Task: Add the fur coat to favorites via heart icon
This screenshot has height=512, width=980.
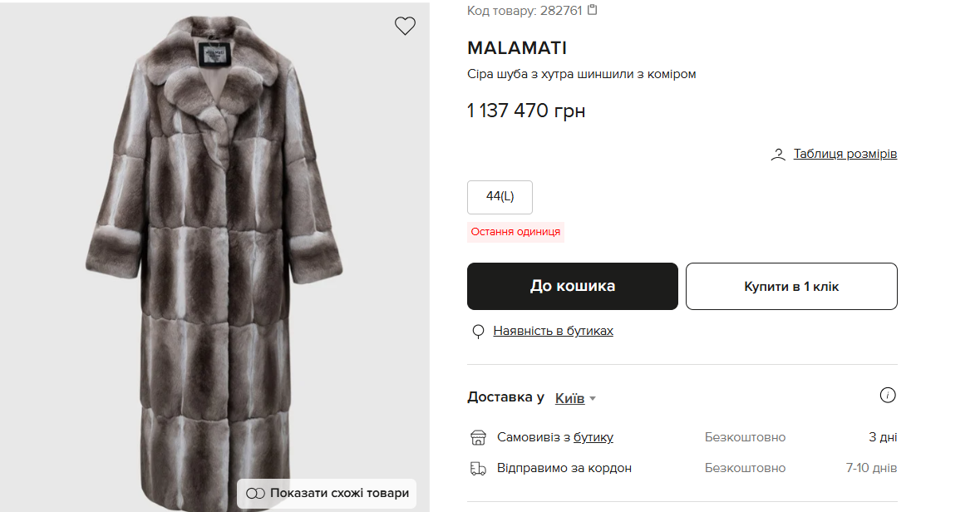Action: [405, 26]
